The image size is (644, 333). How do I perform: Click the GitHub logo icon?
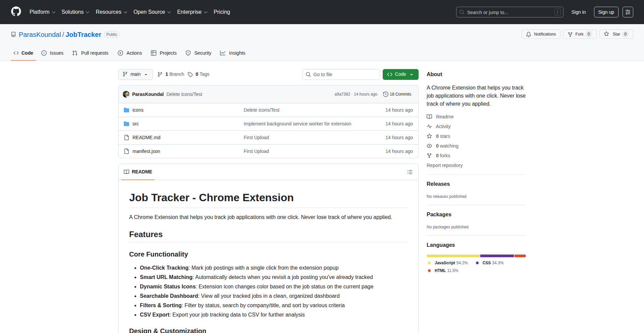pyautogui.click(x=16, y=12)
